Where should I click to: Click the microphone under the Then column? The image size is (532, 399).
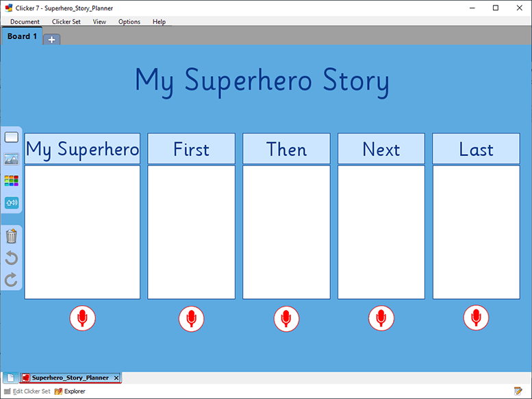[x=286, y=318]
